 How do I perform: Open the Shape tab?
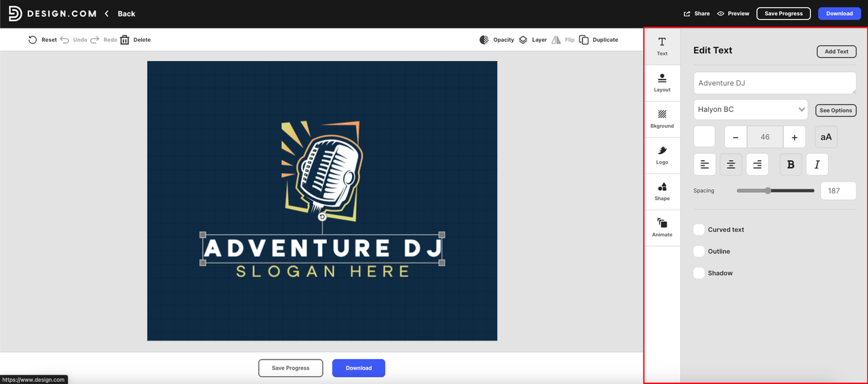(662, 192)
